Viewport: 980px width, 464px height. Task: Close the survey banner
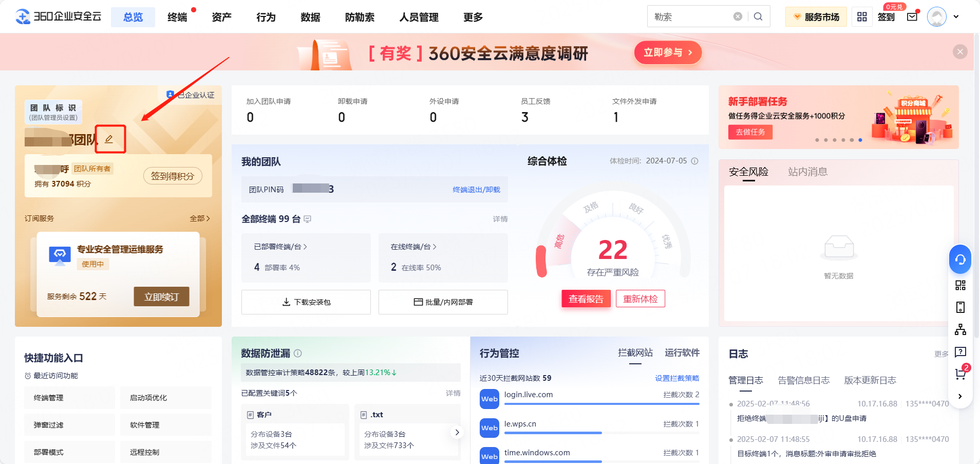(x=960, y=51)
